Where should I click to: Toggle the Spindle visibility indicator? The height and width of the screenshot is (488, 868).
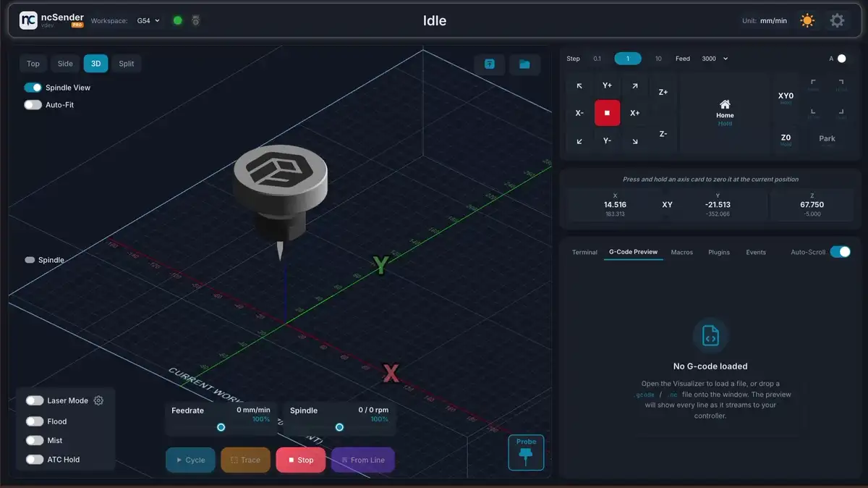30,260
